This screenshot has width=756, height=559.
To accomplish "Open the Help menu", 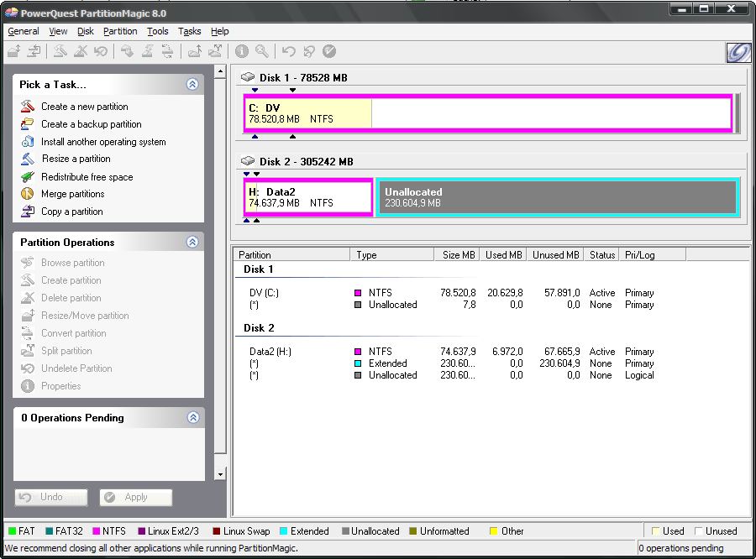I will [x=220, y=31].
